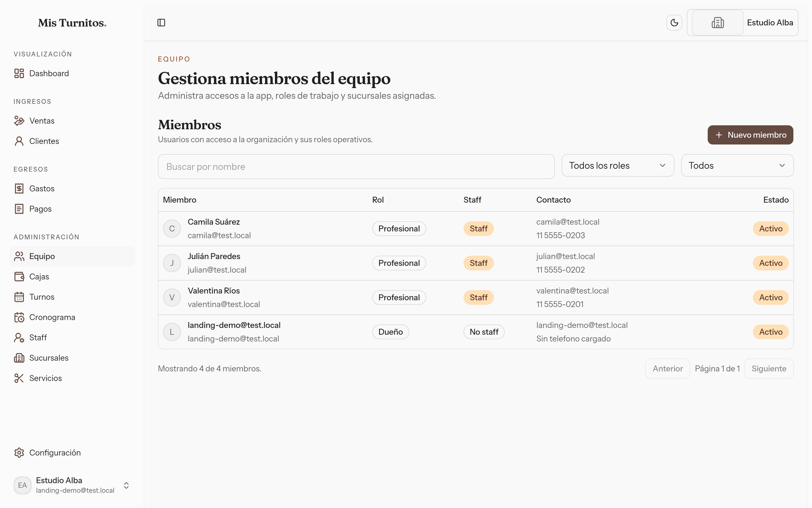Open the Todos status filter dropdown
The height and width of the screenshot is (508, 812).
tap(737, 165)
